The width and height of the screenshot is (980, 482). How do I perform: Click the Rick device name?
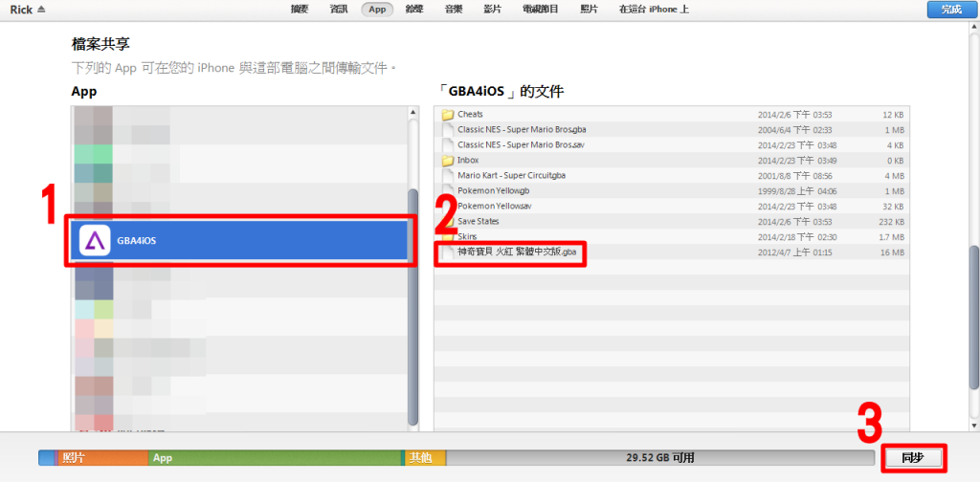(21, 10)
